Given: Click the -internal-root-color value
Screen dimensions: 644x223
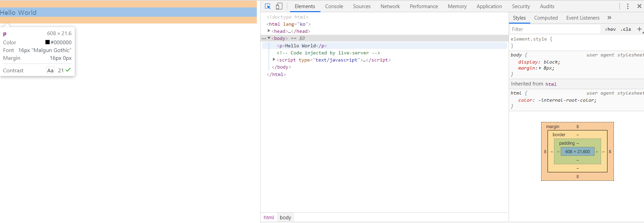Looking at the screenshot, I should tap(567, 100).
